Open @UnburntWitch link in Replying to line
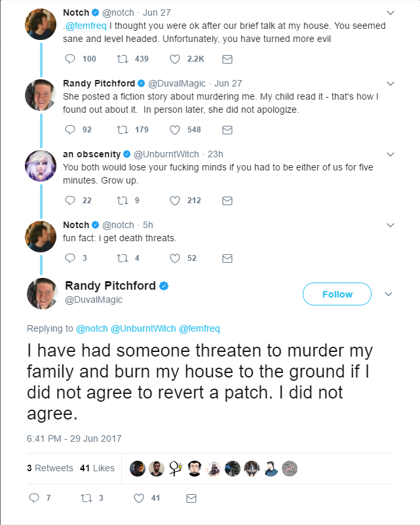The image size is (420, 525). coord(143,328)
